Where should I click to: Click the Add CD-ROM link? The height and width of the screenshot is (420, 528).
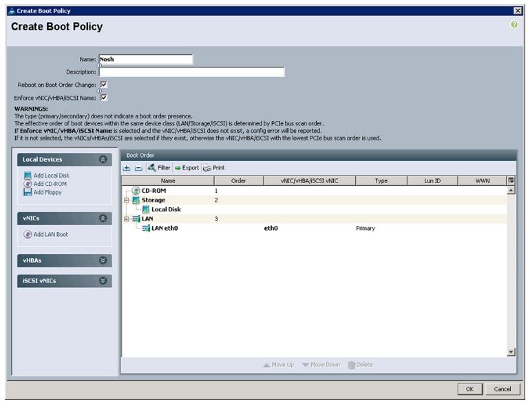[x=50, y=184]
